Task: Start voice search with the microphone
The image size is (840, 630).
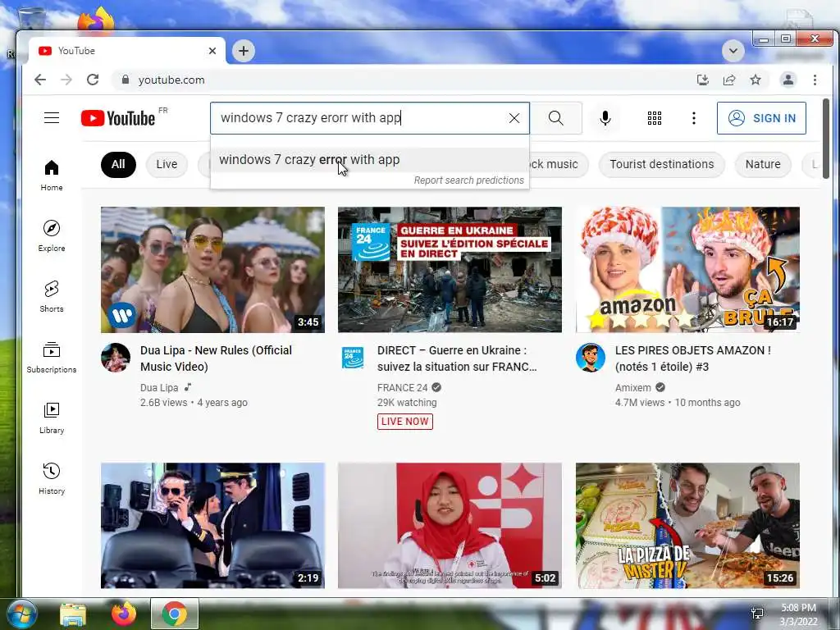Action: pyautogui.click(x=605, y=118)
